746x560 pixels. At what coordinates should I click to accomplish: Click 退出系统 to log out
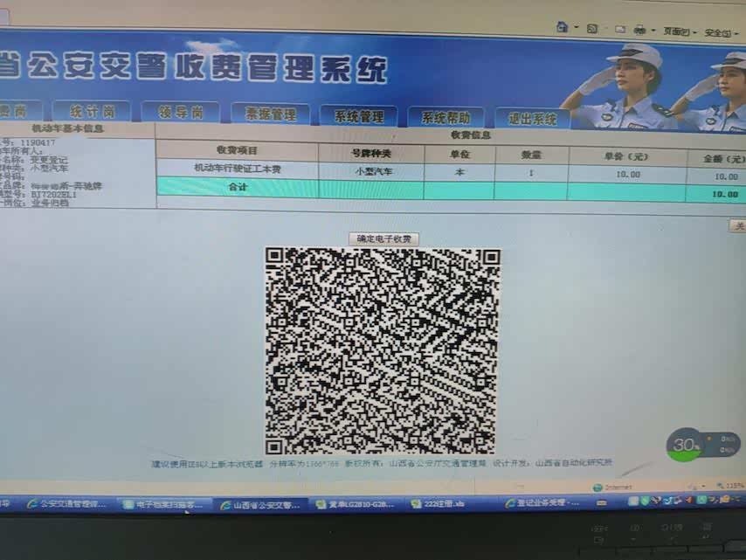[x=533, y=119]
